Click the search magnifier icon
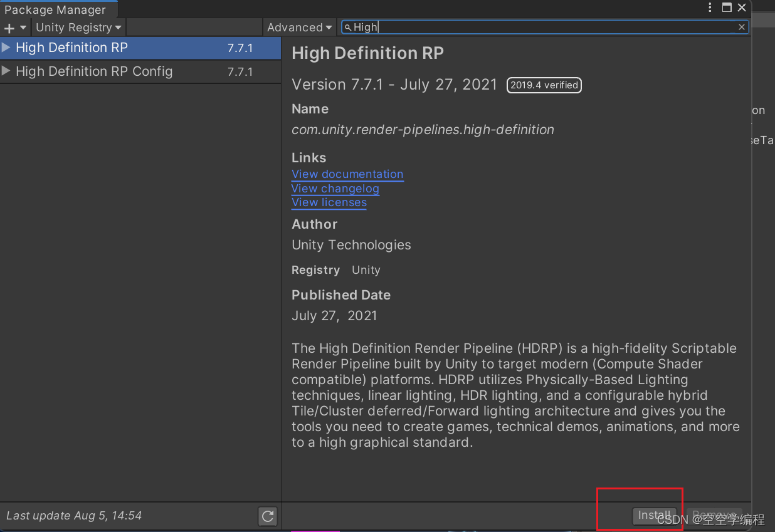 [347, 27]
